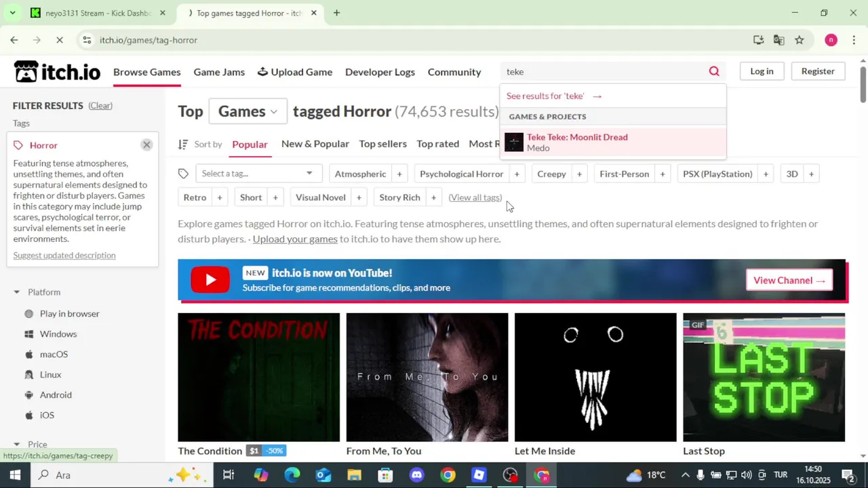
Task: Bookmark this page with star icon
Action: (x=800, y=40)
